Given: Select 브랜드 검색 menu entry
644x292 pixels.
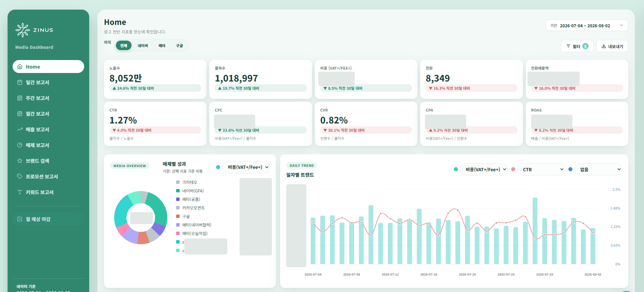Looking at the screenshot, I should pos(48,161).
